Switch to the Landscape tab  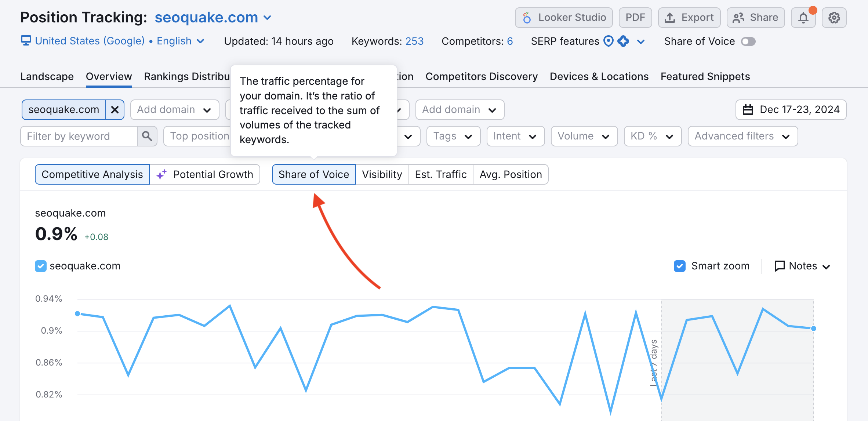click(x=47, y=76)
